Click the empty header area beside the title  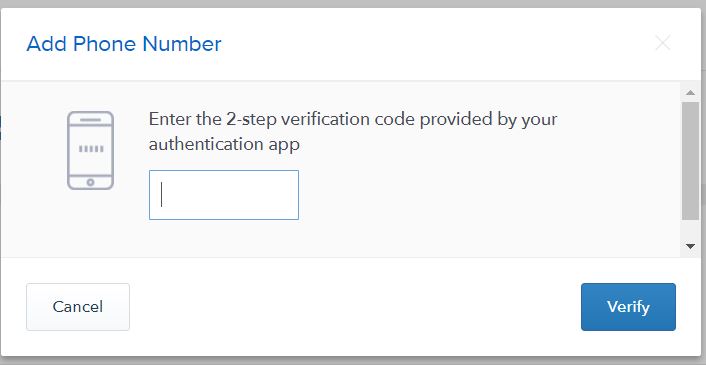[x=437, y=44]
